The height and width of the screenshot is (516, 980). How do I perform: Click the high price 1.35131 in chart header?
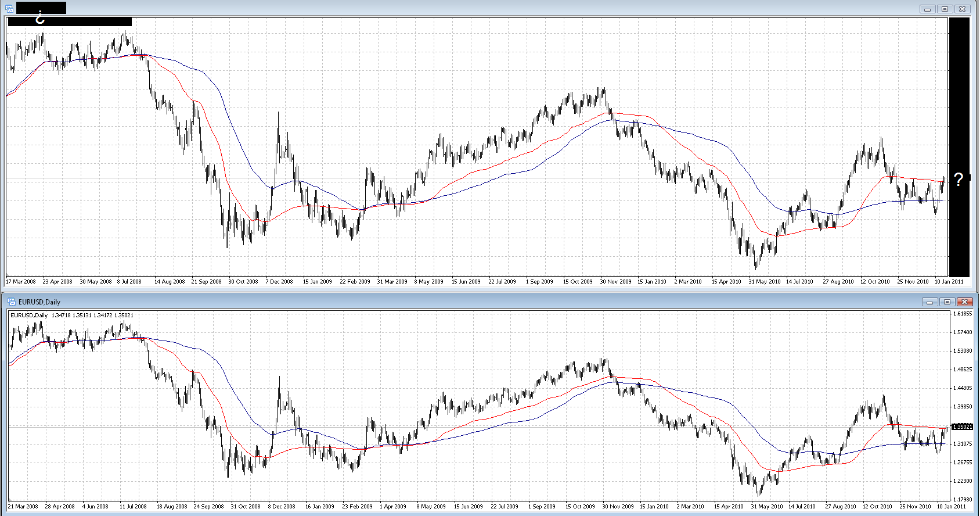82,316
